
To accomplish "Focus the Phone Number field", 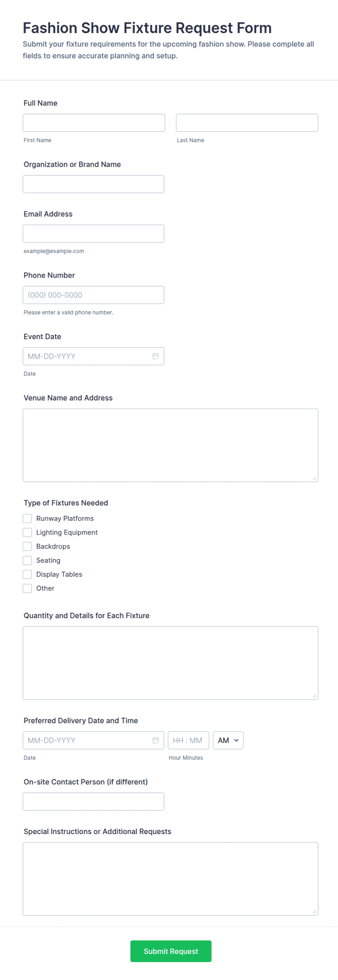I will [93, 295].
